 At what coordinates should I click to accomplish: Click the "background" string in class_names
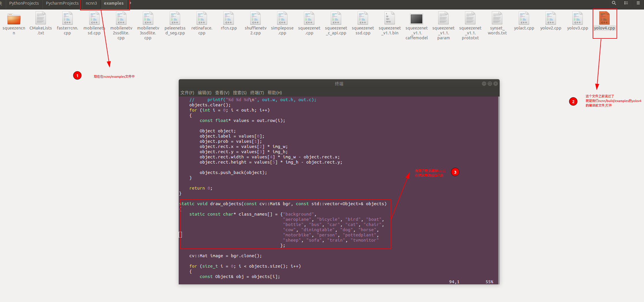click(298, 214)
